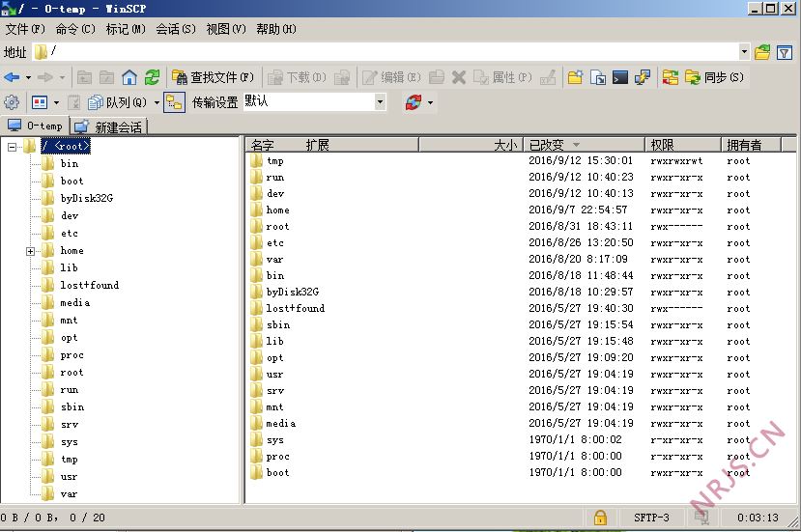Select var in the folder tree
Screen dimensions: 801x532
(69, 494)
